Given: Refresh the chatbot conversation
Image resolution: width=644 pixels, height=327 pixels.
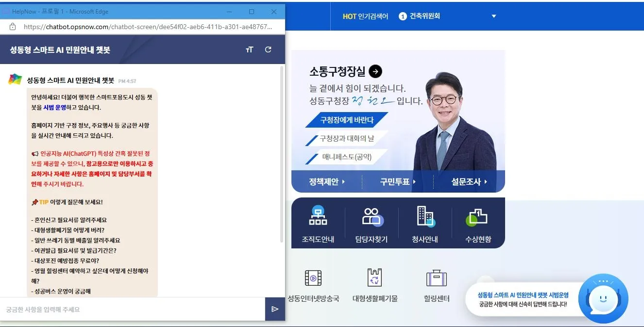Looking at the screenshot, I should coord(268,49).
